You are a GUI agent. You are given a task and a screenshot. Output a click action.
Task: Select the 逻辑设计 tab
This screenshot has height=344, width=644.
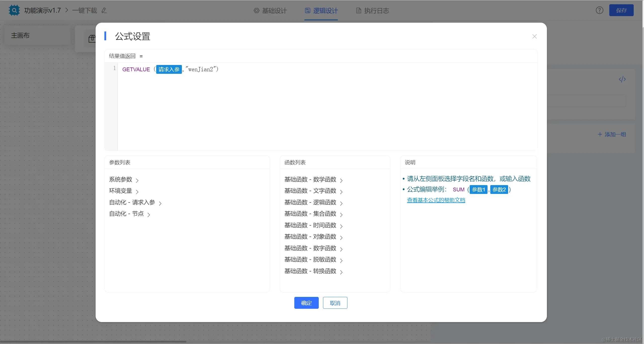tap(321, 11)
